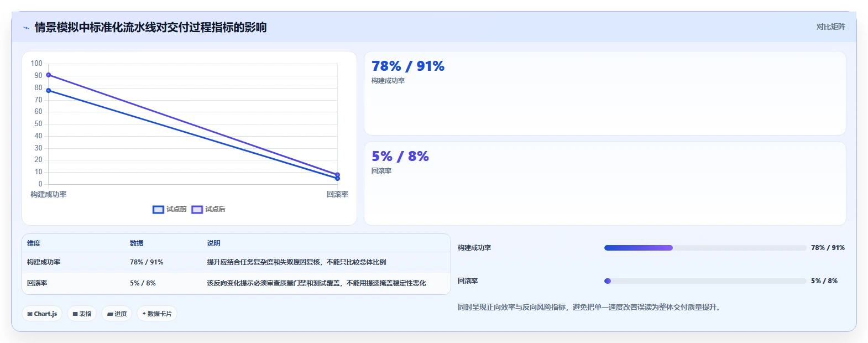
Task: Click the 说明 column header
Action: [213, 243]
